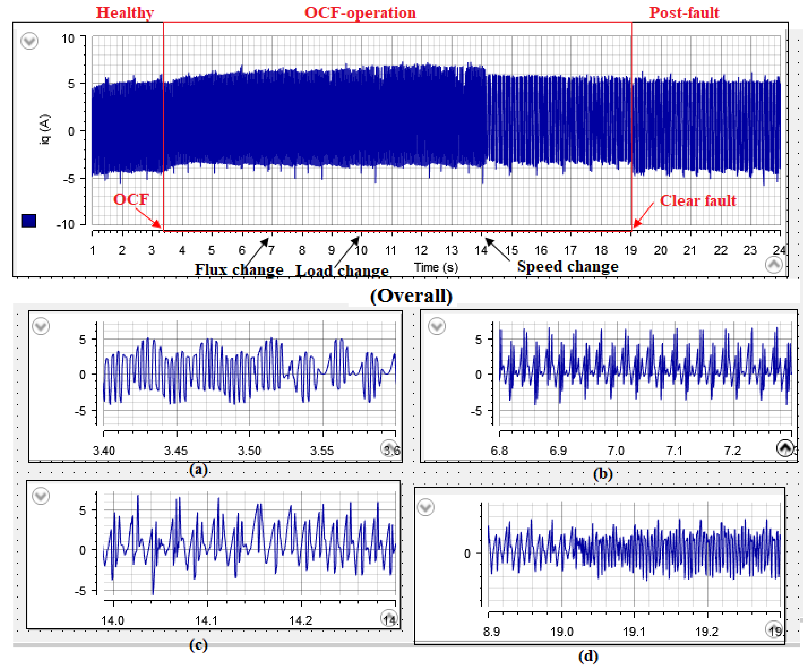Expand the down-chevron menu in plot (b)
Viewport: 808px width, 672px height.
437,326
